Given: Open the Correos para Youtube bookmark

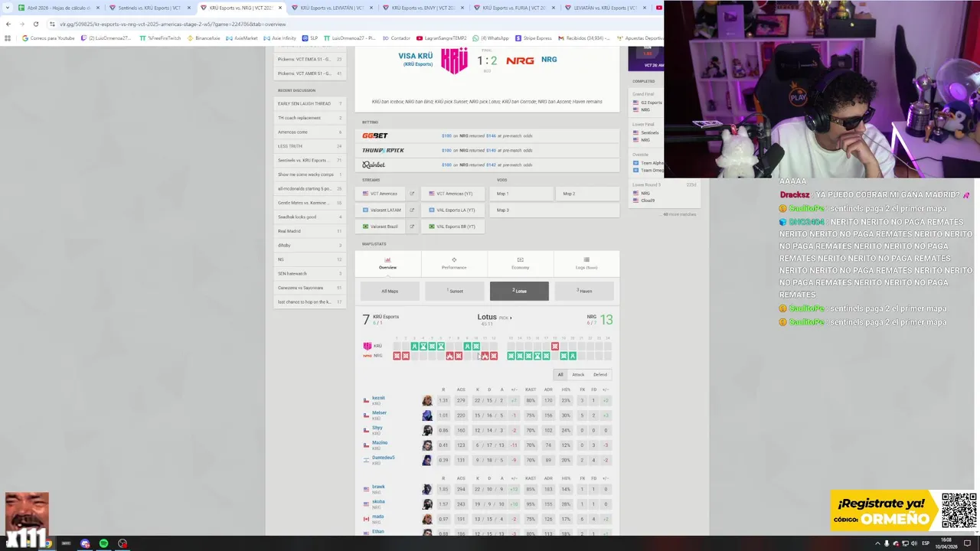Looking at the screenshot, I should pos(48,37).
